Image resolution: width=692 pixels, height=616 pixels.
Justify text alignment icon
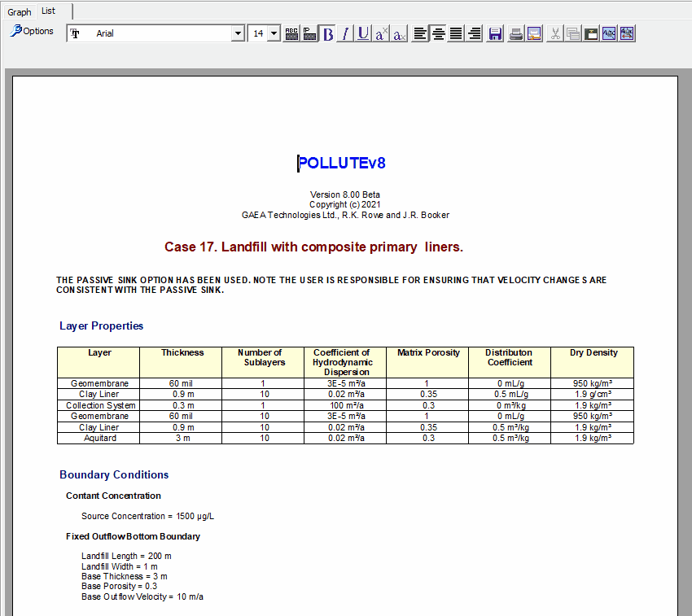point(456,33)
